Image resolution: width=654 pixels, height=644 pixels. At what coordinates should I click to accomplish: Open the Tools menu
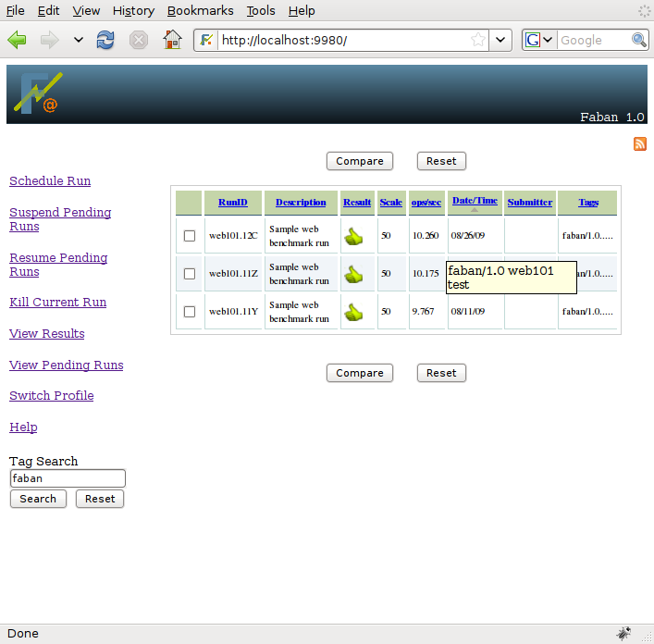click(x=261, y=11)
